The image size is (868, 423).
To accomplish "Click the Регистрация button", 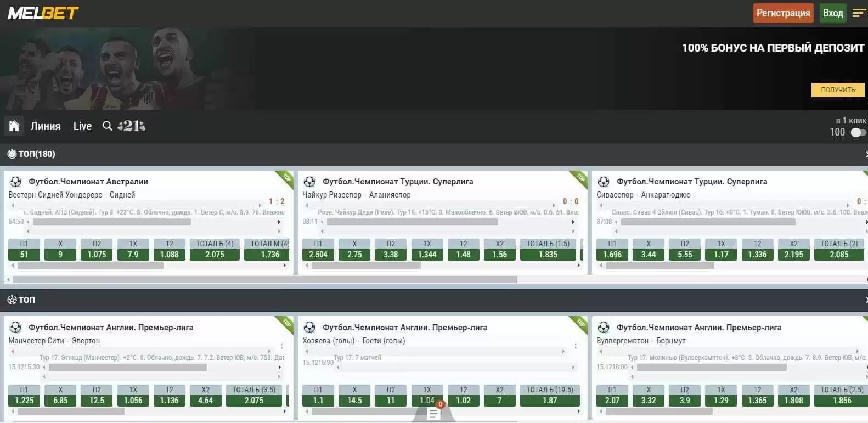I will [783, 13].
